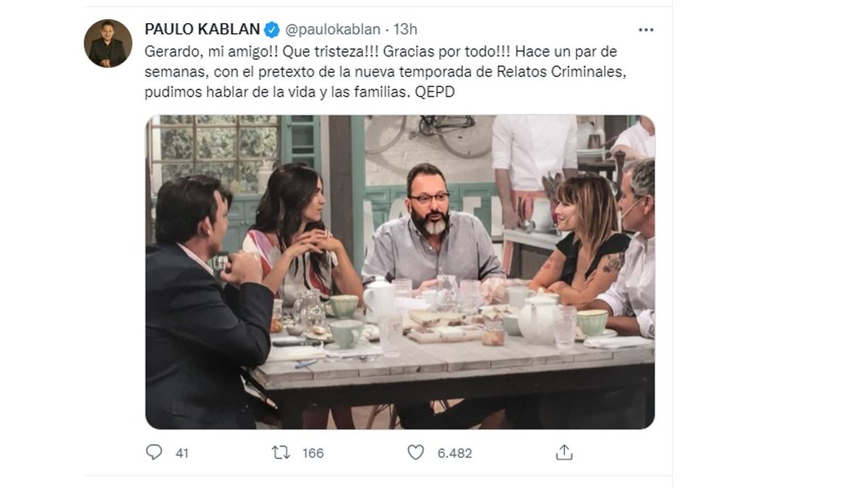Open Paulo Kablan's profile avatar

pyautogui.click(x=108, y=43)
